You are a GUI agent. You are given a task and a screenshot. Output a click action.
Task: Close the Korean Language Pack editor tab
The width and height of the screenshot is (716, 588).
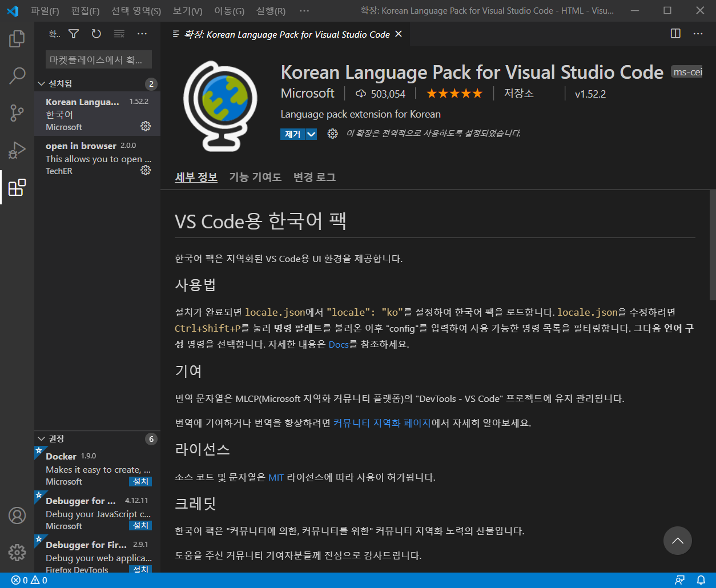[x=399, y=34]
